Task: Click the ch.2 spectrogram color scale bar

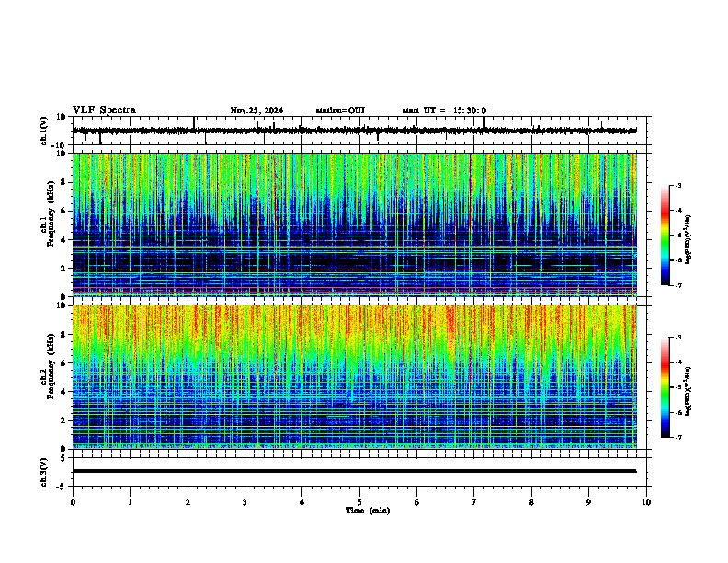Action: click(665, 387)
